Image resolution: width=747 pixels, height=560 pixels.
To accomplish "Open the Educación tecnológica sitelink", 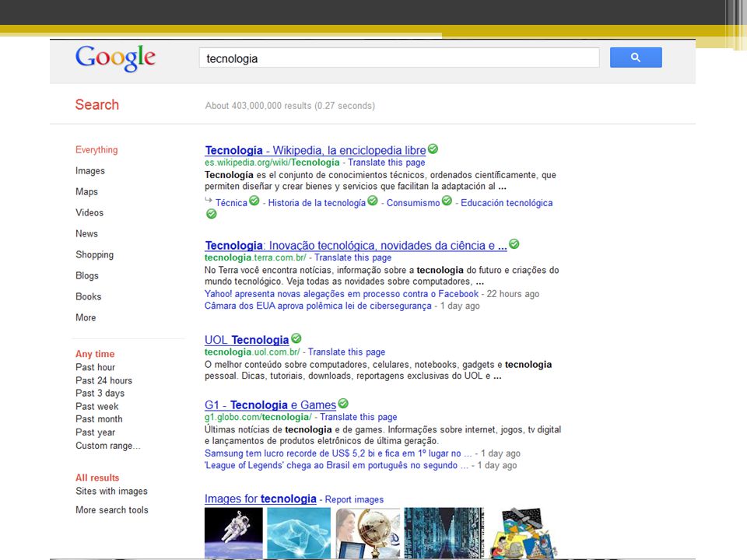I will 507,203.
